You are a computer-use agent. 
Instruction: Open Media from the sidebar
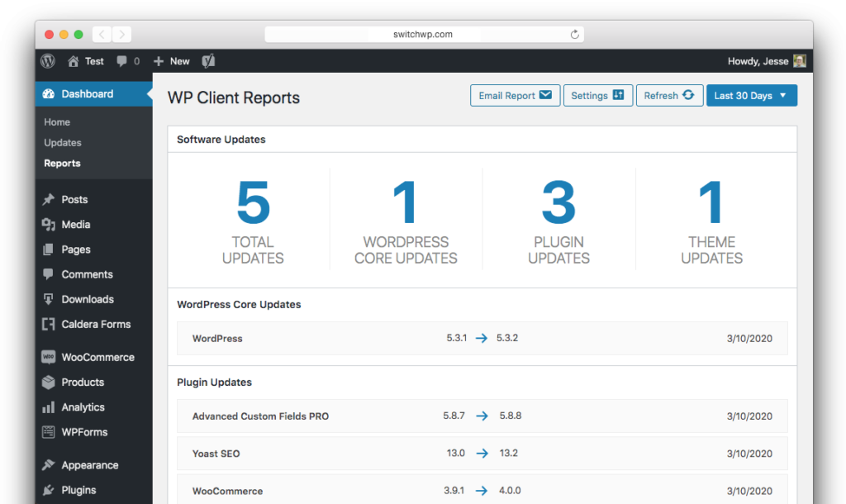(x=75, y=225)
